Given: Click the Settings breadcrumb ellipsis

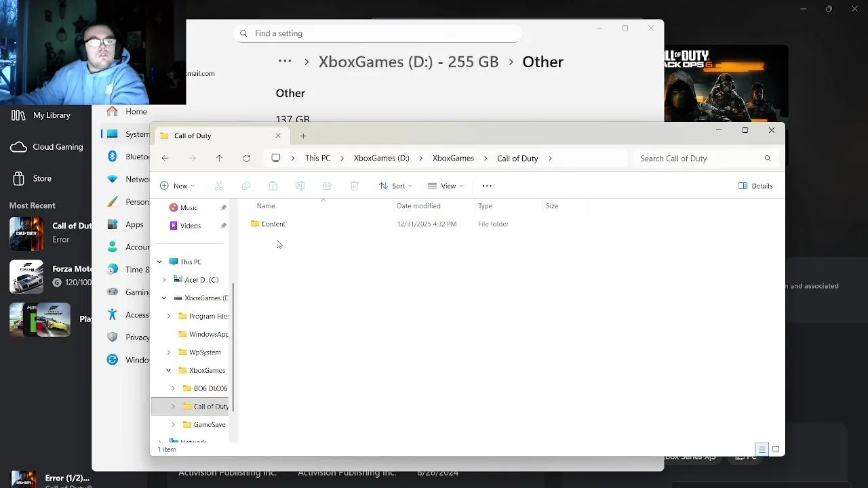Looking at the screenshot, I should click(x=285, y=62).
